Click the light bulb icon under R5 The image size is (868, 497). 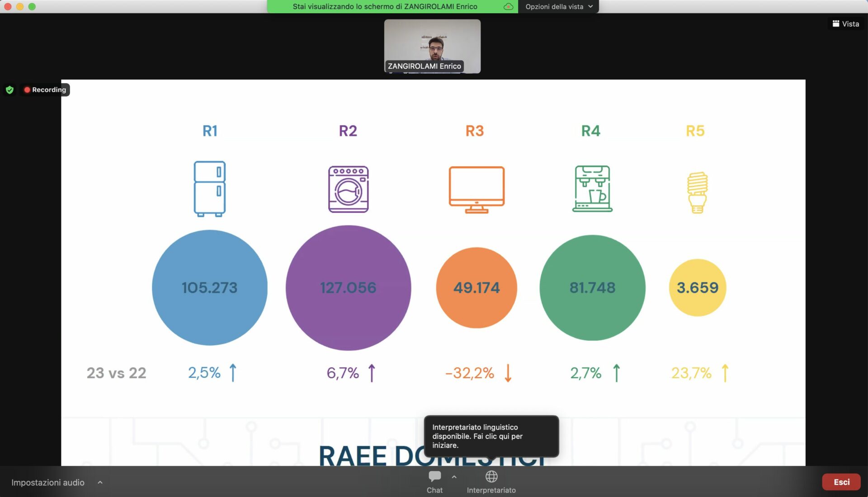pyautogui.click(x=697, y=192)
